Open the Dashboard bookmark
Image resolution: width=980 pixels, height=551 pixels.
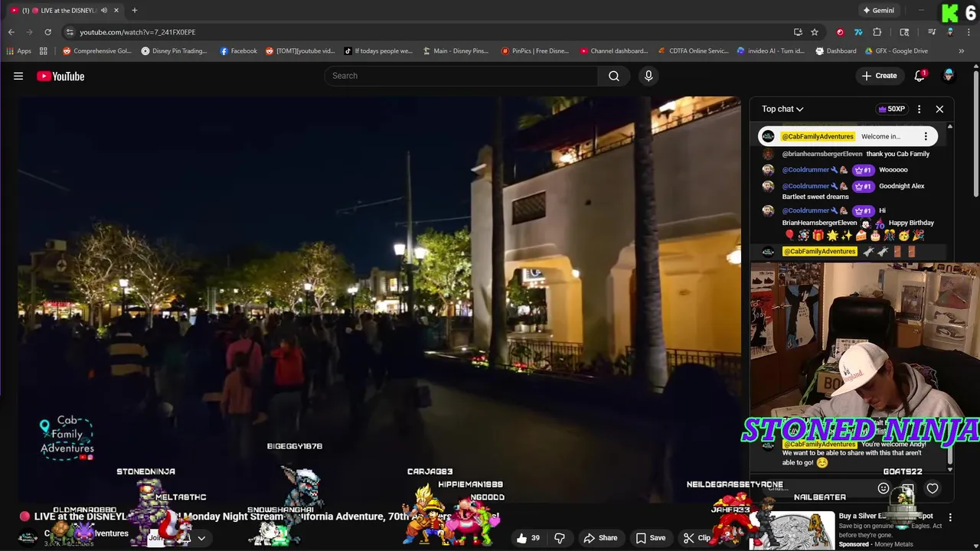tap(835, 51)
